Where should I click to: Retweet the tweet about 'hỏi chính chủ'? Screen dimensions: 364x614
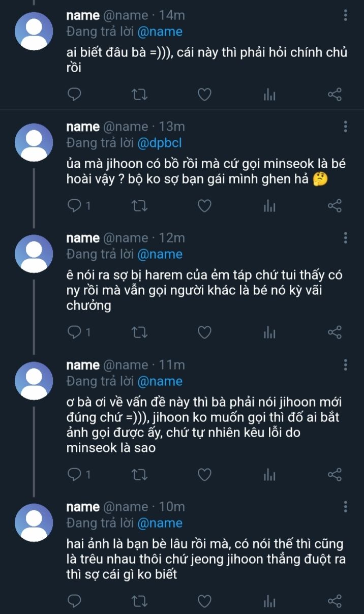[x=138, y=94]
